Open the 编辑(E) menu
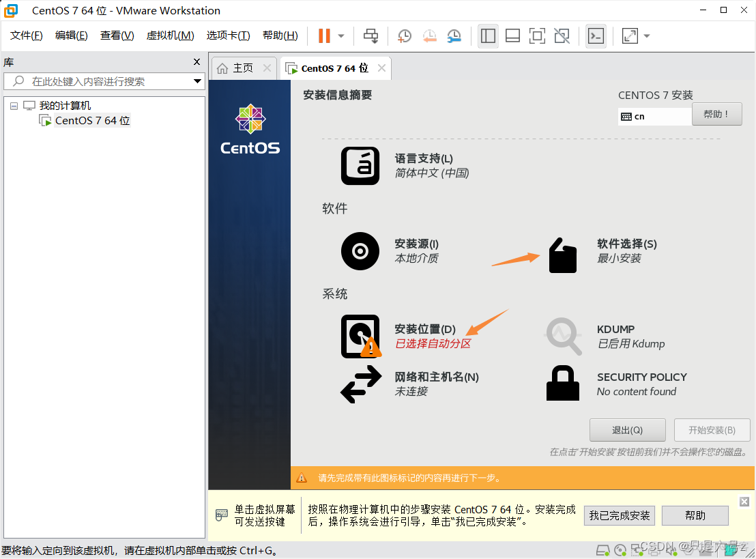756x559 pixels. [72, 35]
